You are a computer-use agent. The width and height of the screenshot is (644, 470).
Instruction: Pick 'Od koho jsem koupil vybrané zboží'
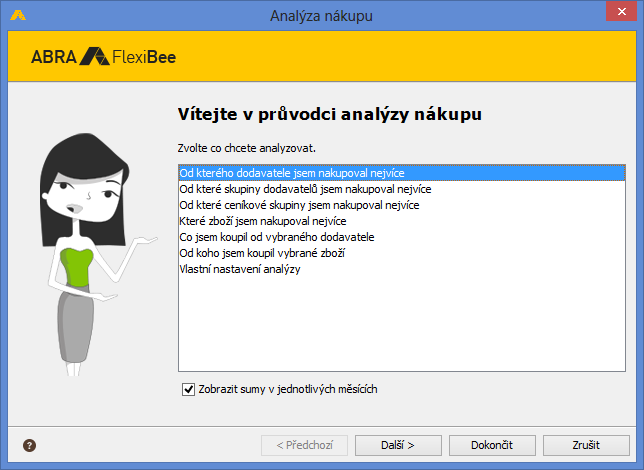pos(402,253)
